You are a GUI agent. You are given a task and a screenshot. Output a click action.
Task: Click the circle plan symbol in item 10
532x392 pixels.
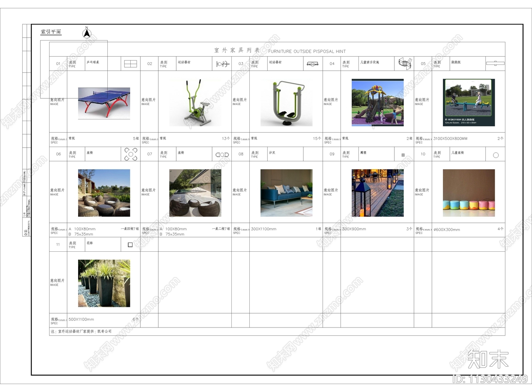pos(496,155)
